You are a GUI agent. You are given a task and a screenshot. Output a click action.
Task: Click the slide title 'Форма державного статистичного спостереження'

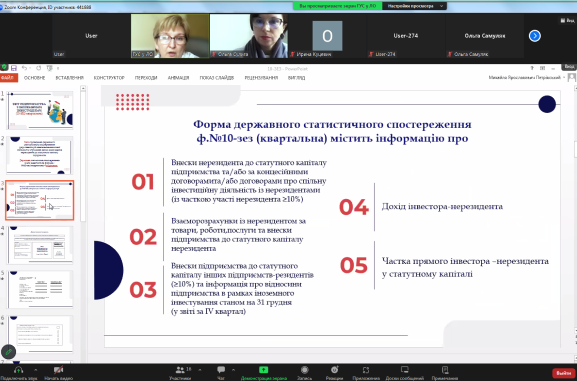click(332, 124)
